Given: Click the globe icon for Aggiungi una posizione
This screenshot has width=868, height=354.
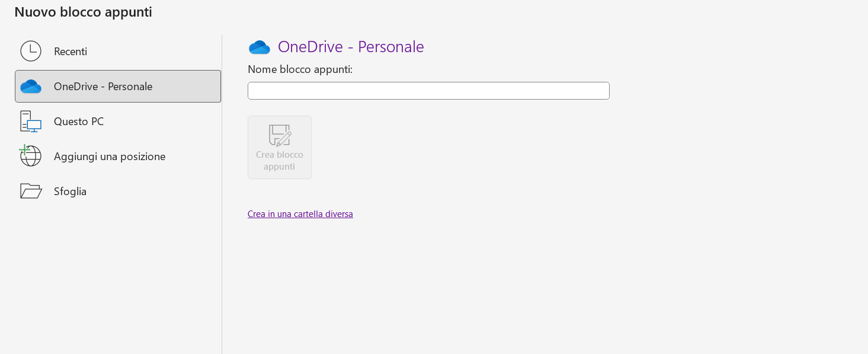Looking at the screenshot, I should [31, 156].
